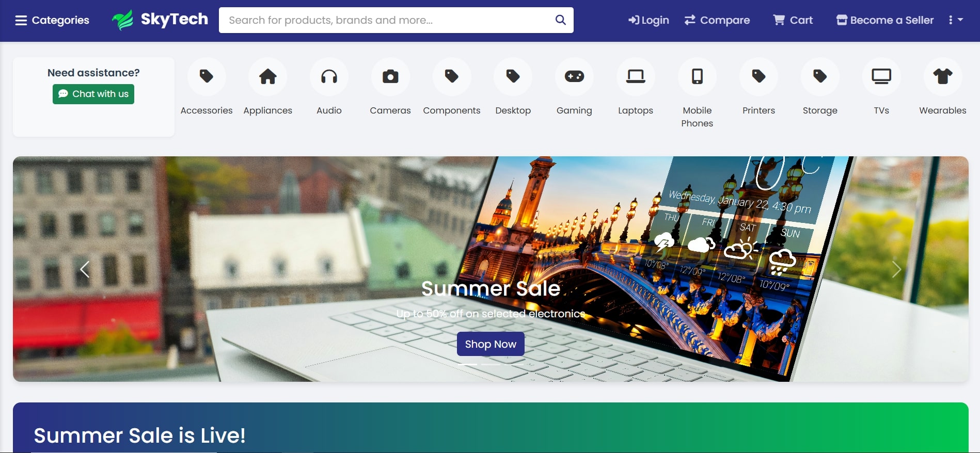The width and height of the screenshot is (980, 453).
Task: Select the Mobile Phones icon
Action: tap(697, 76)
